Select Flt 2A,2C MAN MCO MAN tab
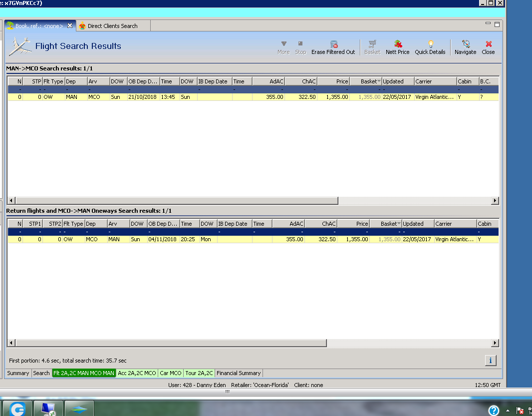Viewport: 532px width, 416px height. (x=84, y=373)
